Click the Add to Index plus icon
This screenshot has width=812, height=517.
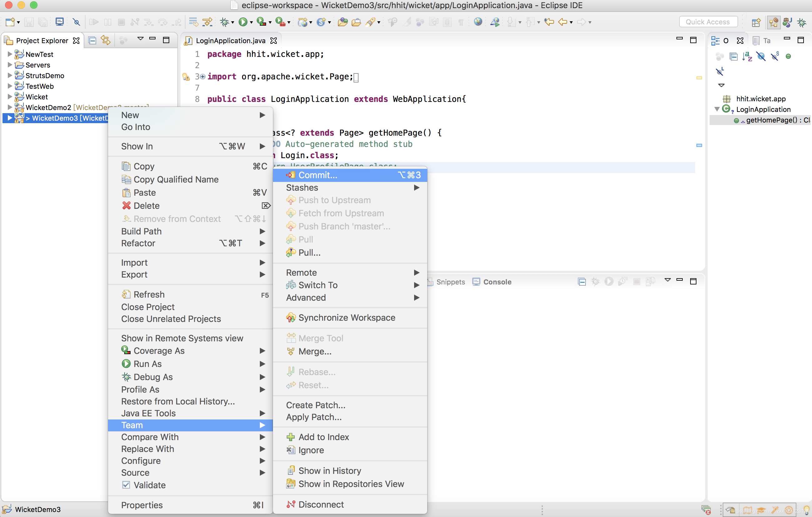(290, 437)
